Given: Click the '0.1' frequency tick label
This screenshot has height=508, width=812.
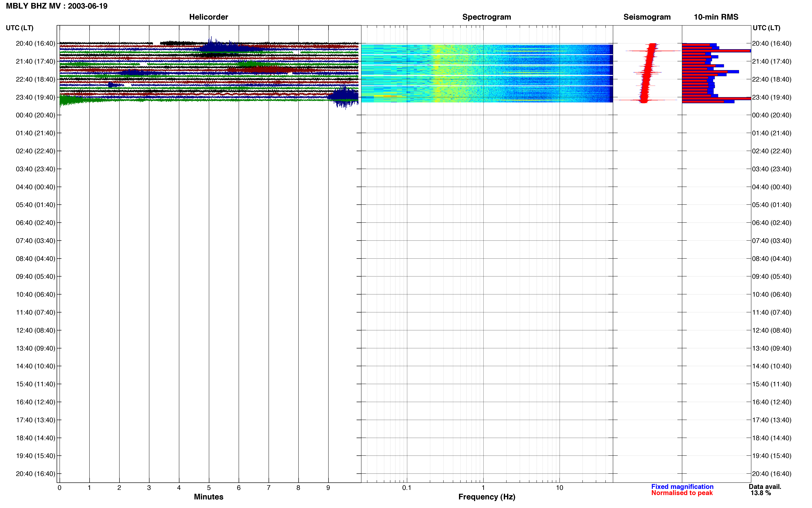Looking at the screenshot, I should tap(407, 487).
